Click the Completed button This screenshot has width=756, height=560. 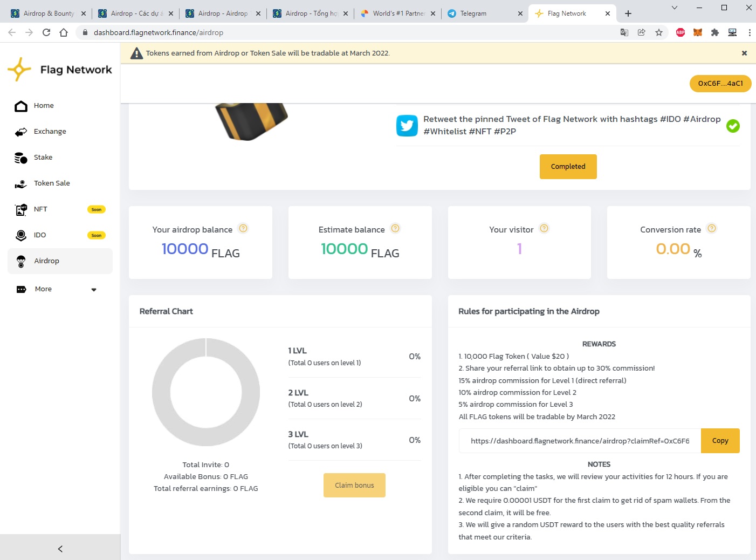coord(568,167)
